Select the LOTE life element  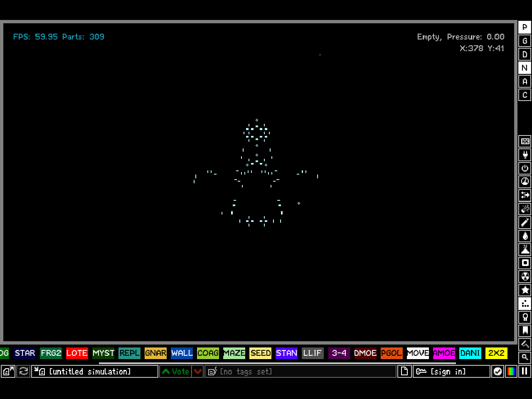tap(77, 353)
